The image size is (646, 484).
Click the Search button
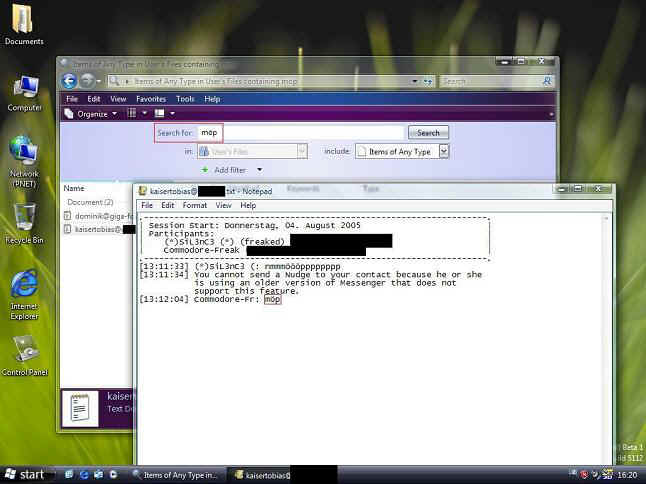click(x=428, y=133)
